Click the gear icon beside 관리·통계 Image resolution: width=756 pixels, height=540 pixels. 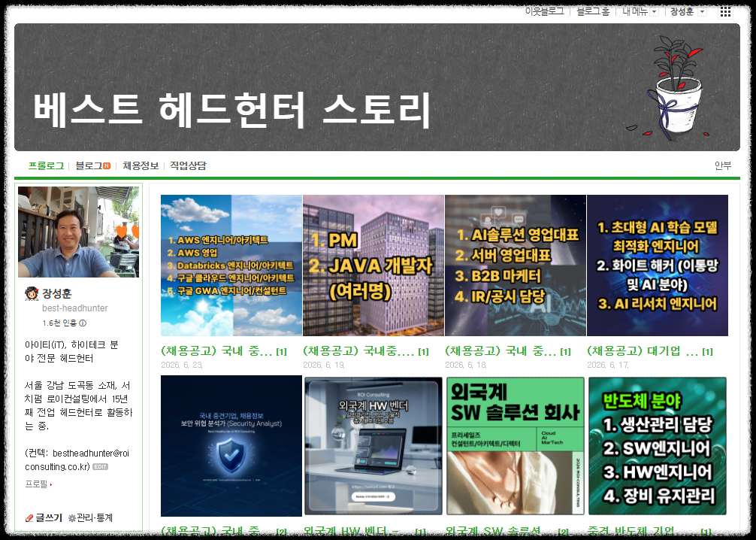point(72,517)
